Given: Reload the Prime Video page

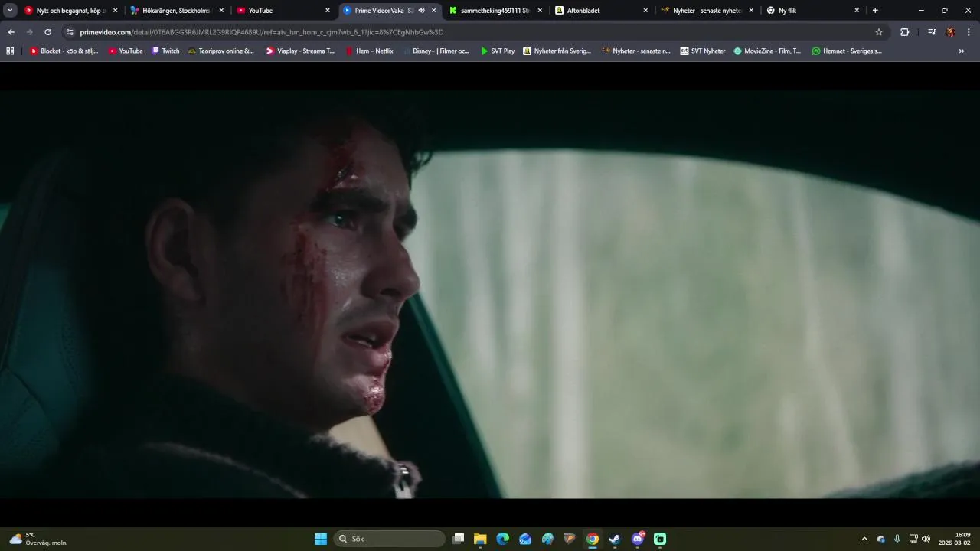Looking at the screenshot, I should [47, 32].
